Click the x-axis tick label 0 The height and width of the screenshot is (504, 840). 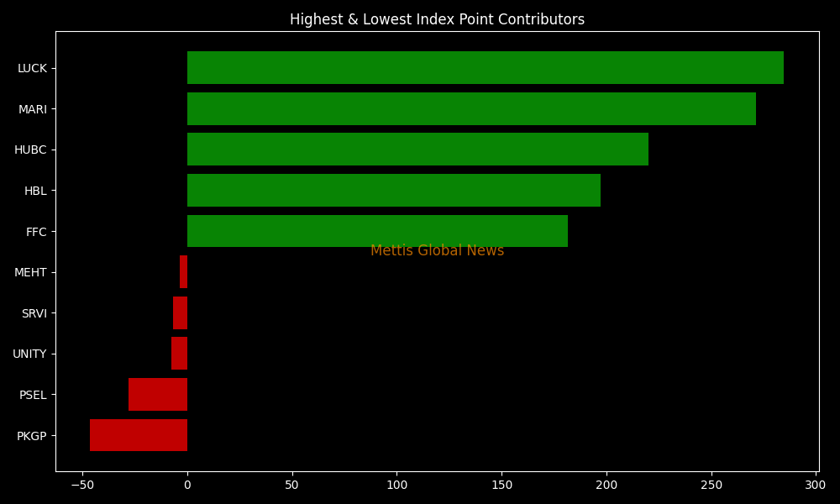coord(187,486)
